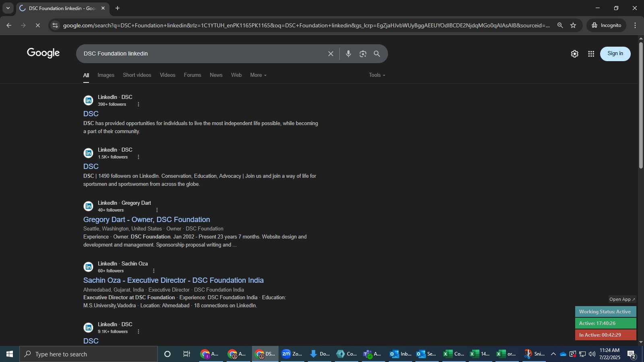Image resolution: width=644 pixels, height=362 pixels.
Task: Open Gregory Dart - Owner, DSC Foundation link
Action: (x=147, y=220)
